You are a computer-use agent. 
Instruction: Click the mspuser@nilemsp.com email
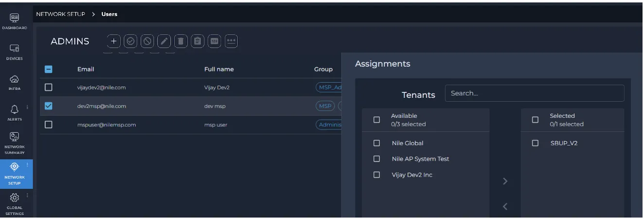(107, 125)
